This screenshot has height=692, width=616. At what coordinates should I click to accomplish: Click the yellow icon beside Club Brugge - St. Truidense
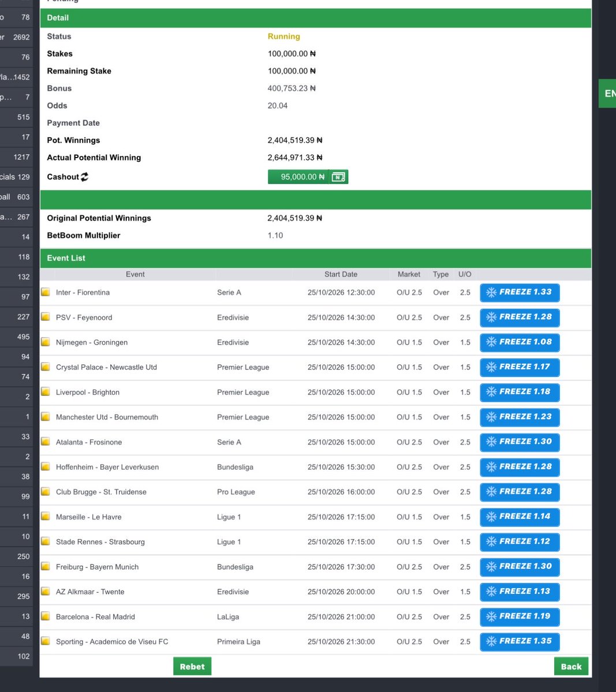click(x=46, y=492)
